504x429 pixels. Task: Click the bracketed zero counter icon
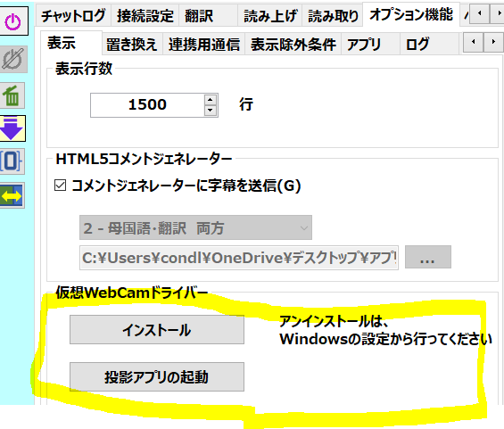[12, 161]
